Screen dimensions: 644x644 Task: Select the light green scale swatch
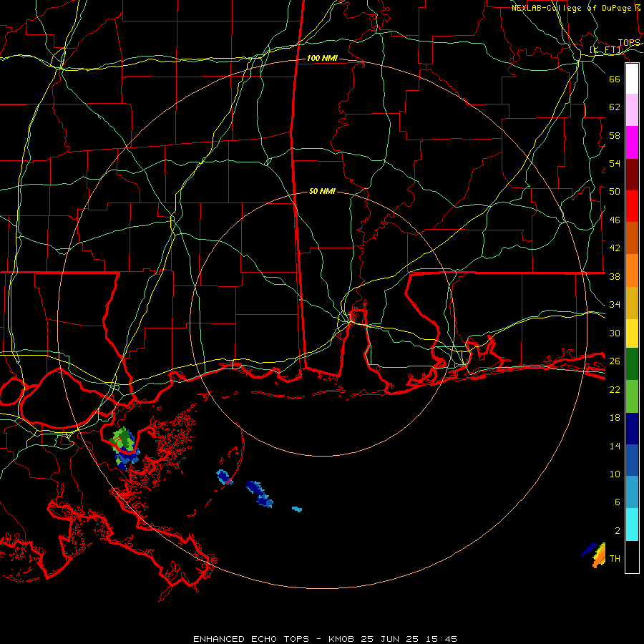632,396
